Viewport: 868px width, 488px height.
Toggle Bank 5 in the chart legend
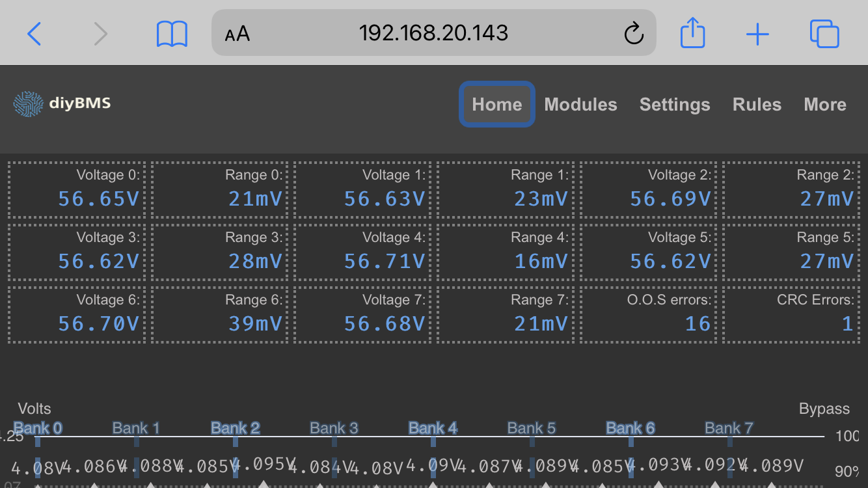pyautogui.click(x=531, y=427)
